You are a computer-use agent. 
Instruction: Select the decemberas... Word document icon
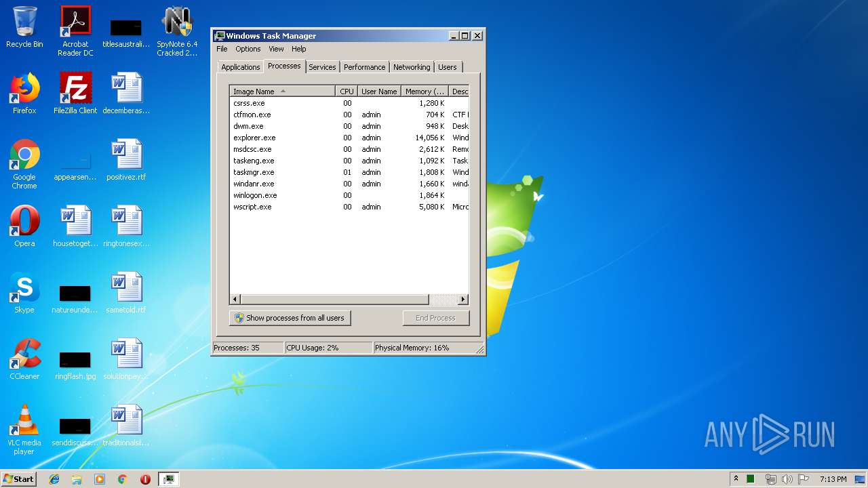tap(126, 94)
